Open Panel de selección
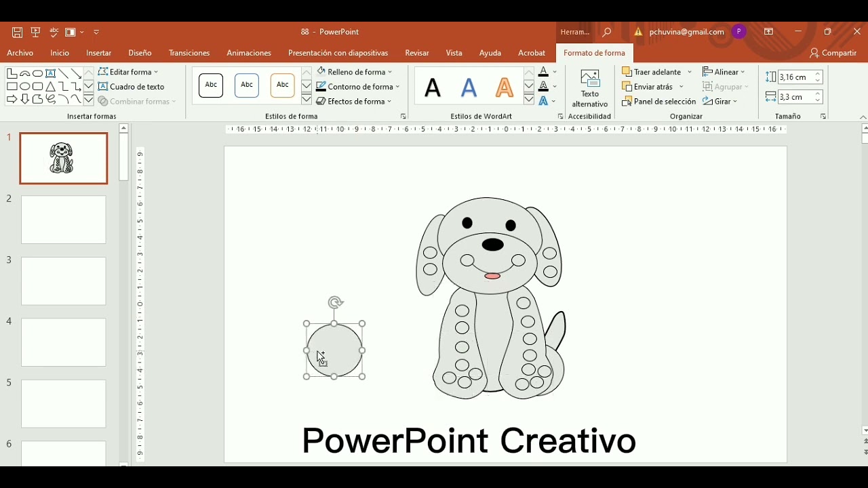868x488 pixels. click(659, 102)
